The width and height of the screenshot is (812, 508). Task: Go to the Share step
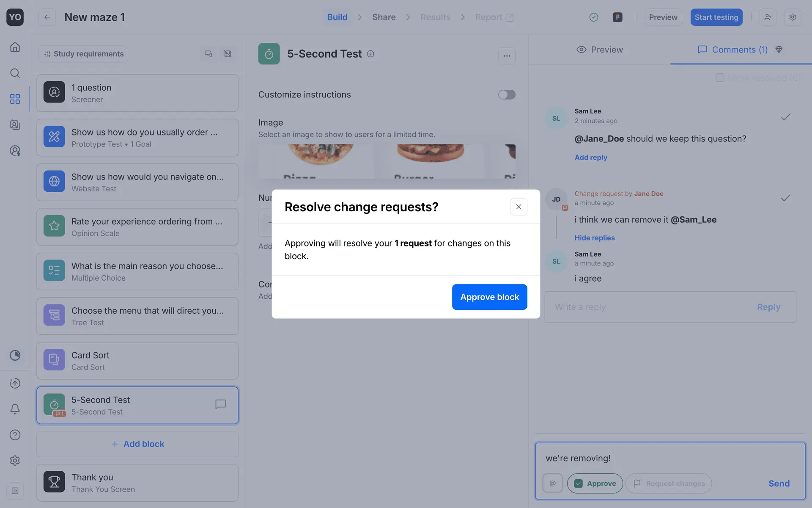point(384,17)
